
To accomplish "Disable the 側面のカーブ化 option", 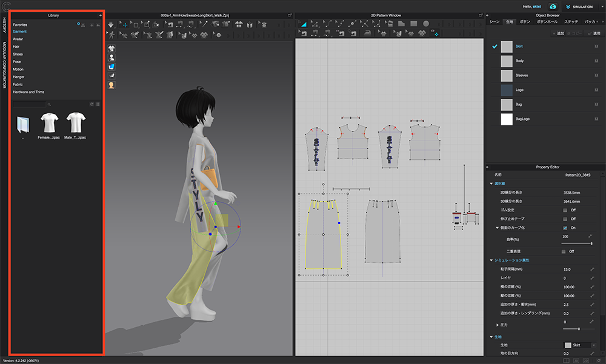I will pos(565,228).
